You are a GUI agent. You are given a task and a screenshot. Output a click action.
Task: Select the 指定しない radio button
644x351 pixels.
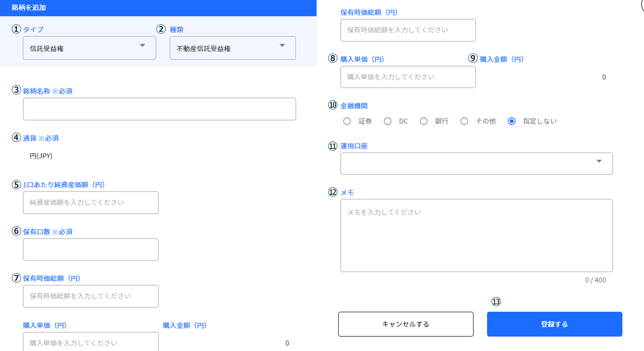click(x=511, y=121)
